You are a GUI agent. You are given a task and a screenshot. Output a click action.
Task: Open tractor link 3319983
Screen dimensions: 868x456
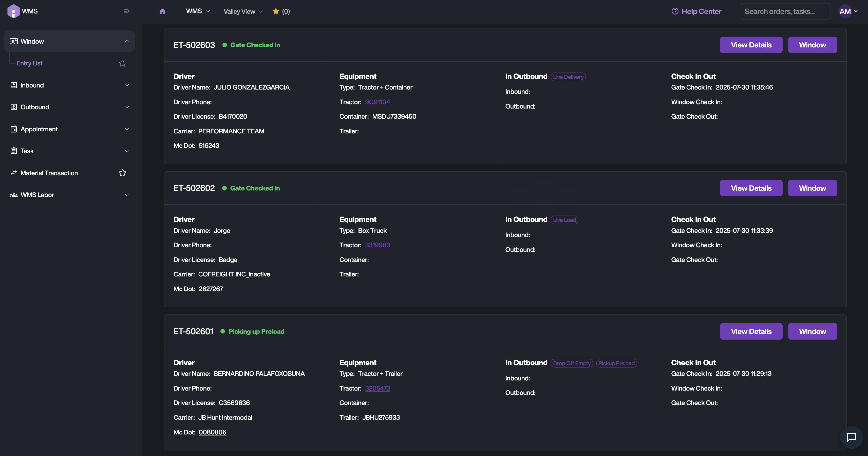point(378,245)
